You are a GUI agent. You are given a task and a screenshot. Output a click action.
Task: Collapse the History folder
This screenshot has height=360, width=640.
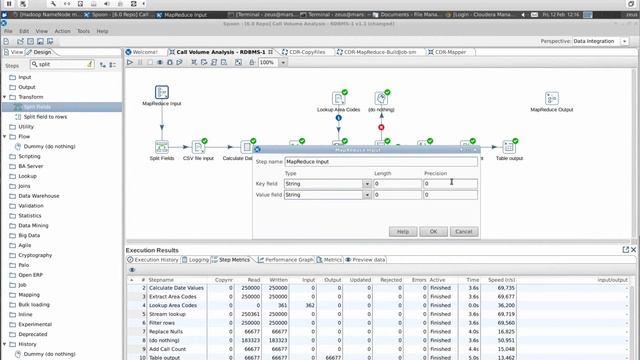(x=4, y=344)
